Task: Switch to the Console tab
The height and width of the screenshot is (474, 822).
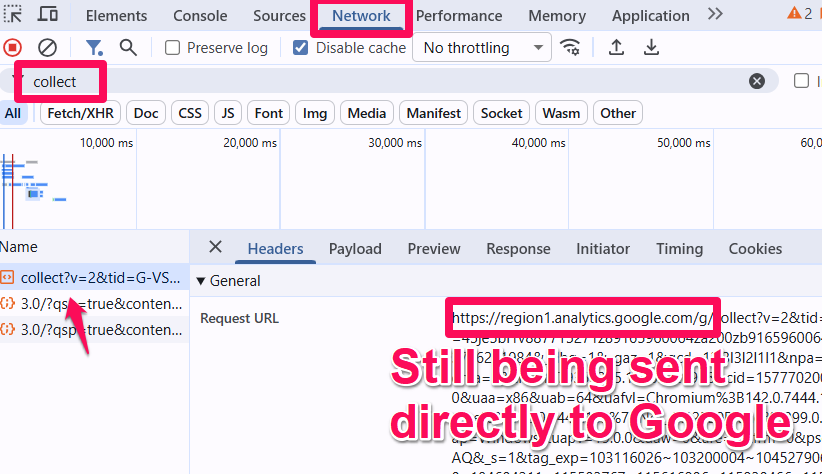Action: tap(200, 16)
